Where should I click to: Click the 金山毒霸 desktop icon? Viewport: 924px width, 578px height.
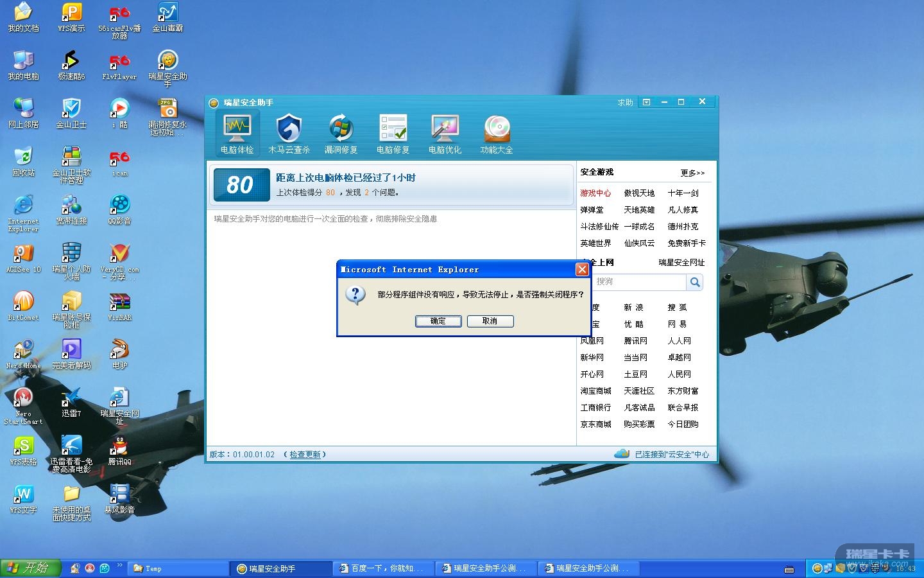(x=167, y=17)
